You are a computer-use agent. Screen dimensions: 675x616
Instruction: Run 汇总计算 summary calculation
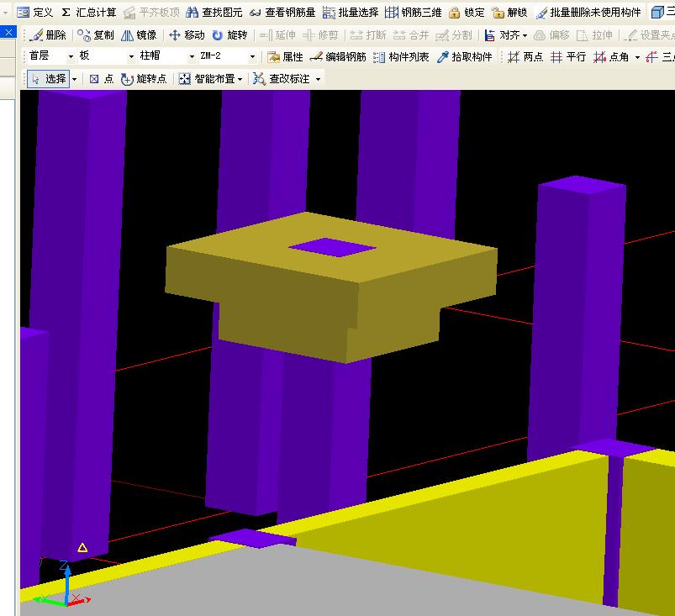tap(88, 13)
